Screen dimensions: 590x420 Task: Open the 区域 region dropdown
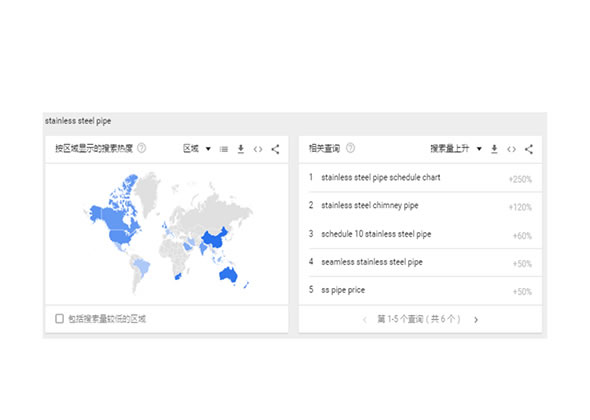coord(197,149)
